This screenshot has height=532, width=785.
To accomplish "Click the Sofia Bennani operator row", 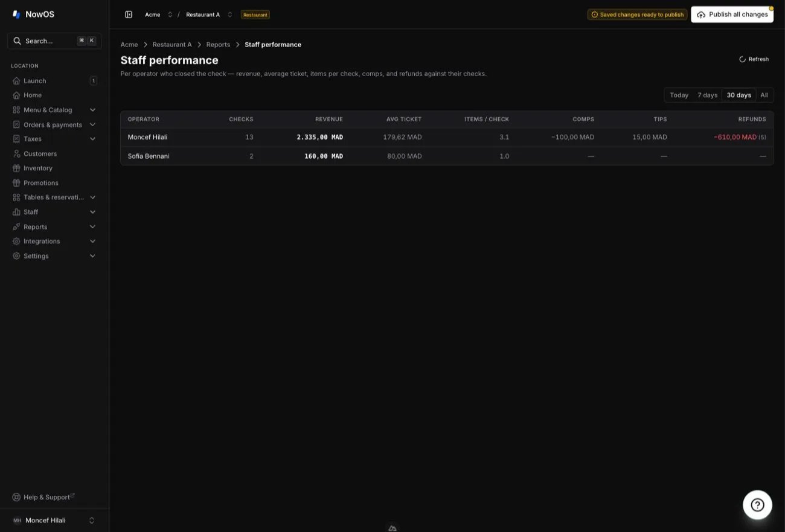I will coord(447,156).
